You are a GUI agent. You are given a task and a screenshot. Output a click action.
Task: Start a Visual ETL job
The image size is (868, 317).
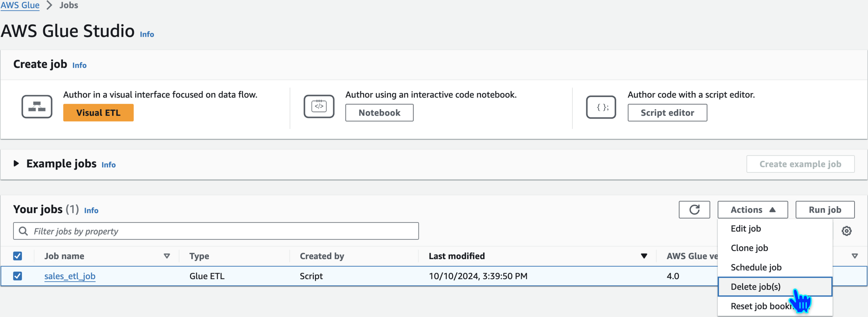click(x=98, y=113)
